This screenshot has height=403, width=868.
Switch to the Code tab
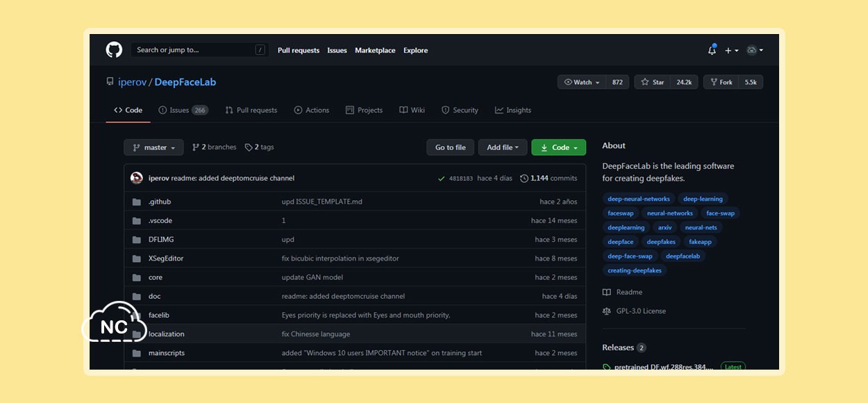click(x=128, y=110)
